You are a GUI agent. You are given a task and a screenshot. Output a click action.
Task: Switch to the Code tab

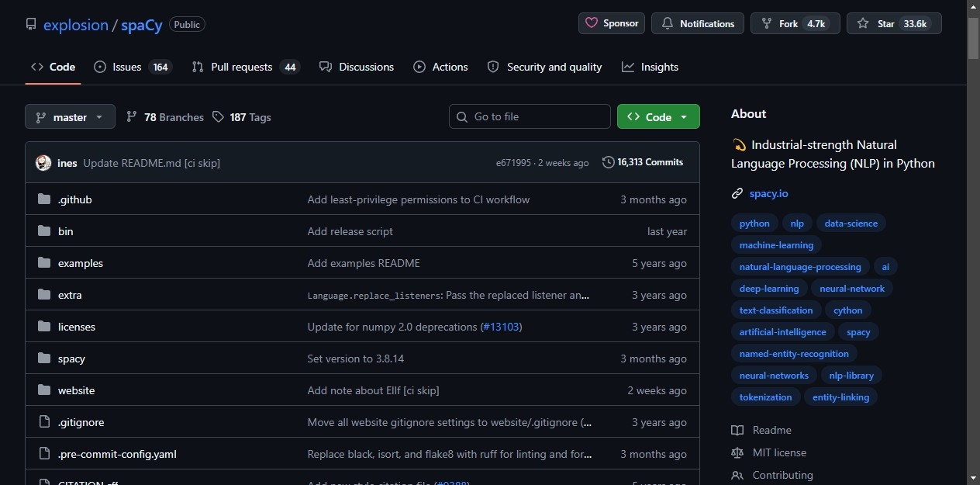click(x=53, y=67)
